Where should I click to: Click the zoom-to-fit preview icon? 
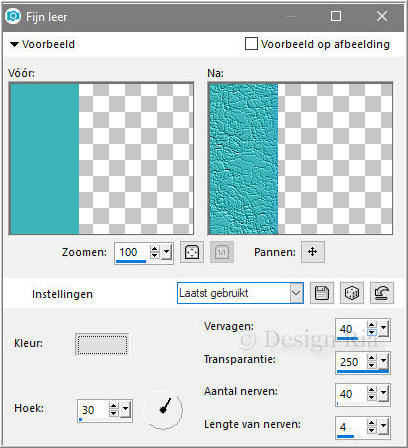(x=192, y=252)
